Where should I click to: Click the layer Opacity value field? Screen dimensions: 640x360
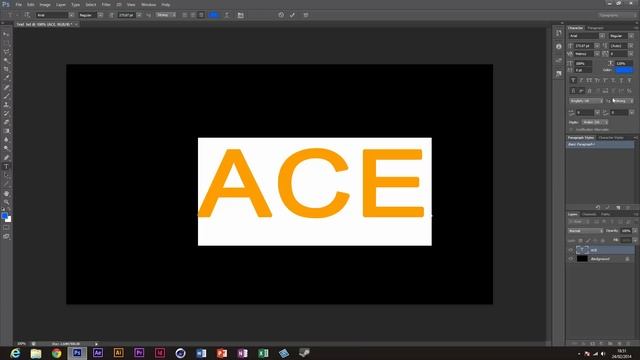(626, 231)
